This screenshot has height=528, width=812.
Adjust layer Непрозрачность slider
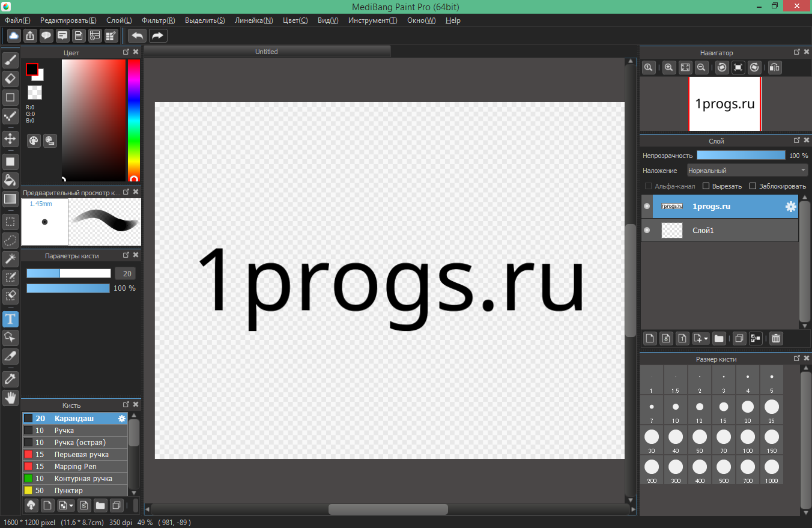coord(741,155)
